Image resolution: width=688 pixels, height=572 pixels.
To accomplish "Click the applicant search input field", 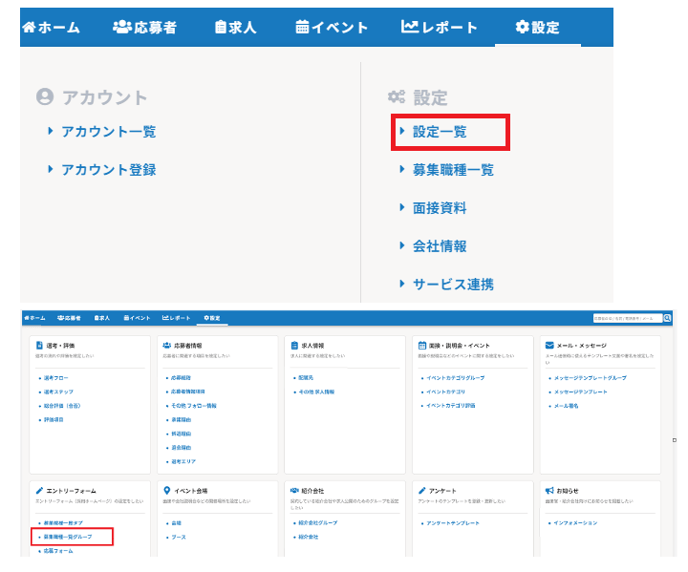I will [627, 318].
